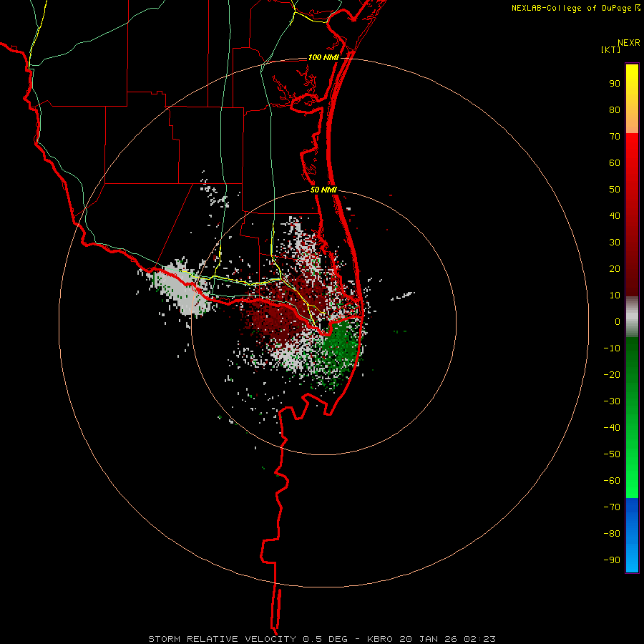Click the 100 NMI range ring label

tap(323, 57)
